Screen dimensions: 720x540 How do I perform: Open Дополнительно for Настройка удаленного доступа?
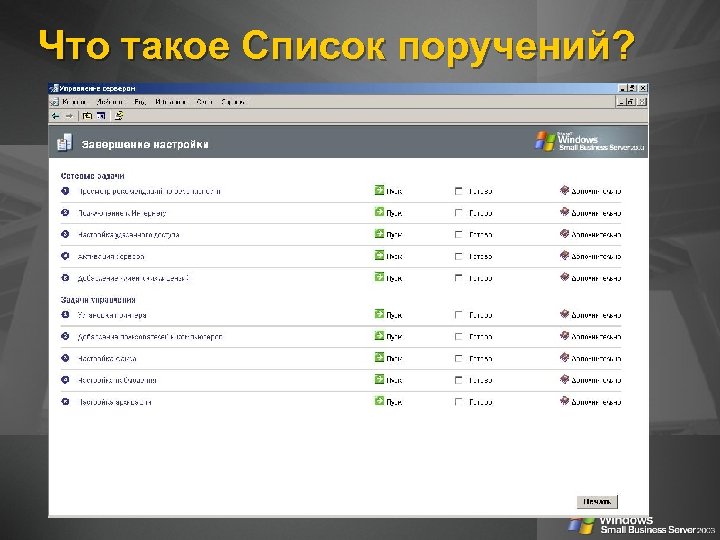[591, 234]
